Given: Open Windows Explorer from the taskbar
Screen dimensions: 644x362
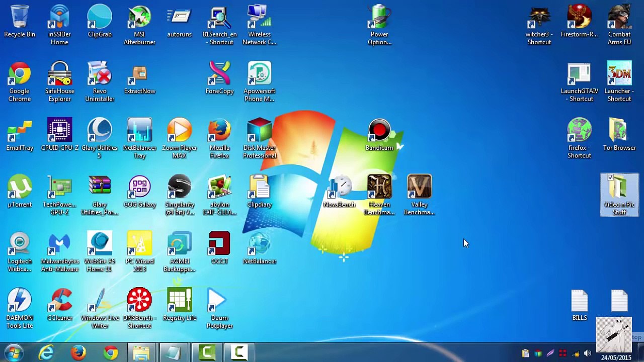Looking at the screenshot, I should pyautogui.click(x=142, y=353).
